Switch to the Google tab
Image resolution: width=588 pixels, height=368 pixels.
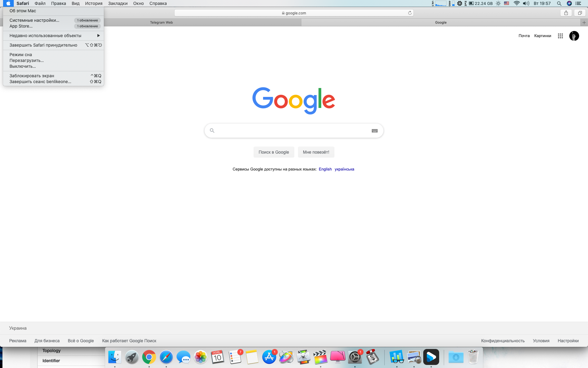[441, 22]
